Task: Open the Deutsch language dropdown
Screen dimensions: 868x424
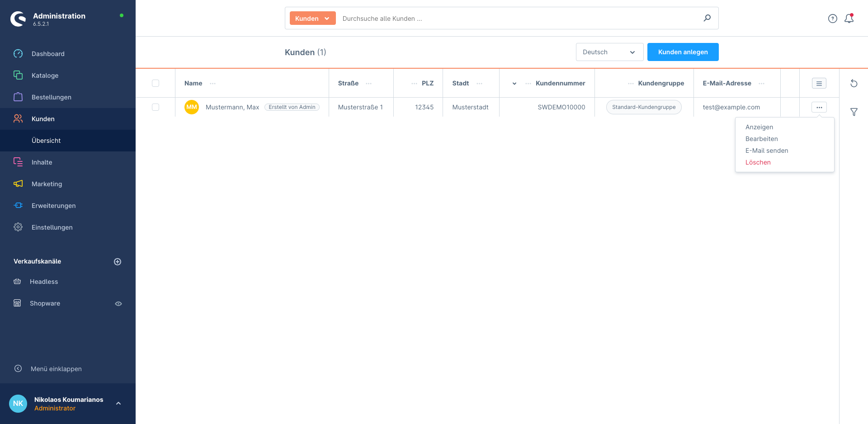Action: point(609,52)
